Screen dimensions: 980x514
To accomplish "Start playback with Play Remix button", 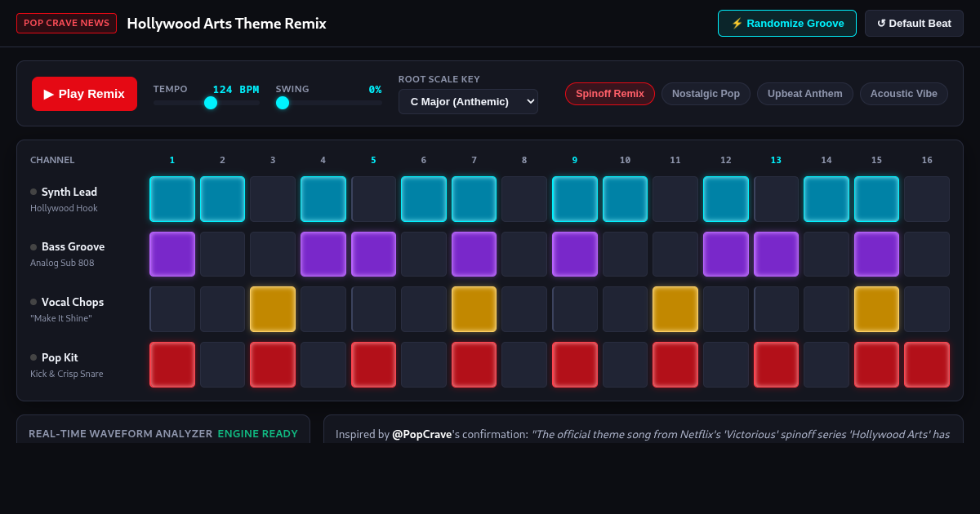I will click(x=84, y=94).
